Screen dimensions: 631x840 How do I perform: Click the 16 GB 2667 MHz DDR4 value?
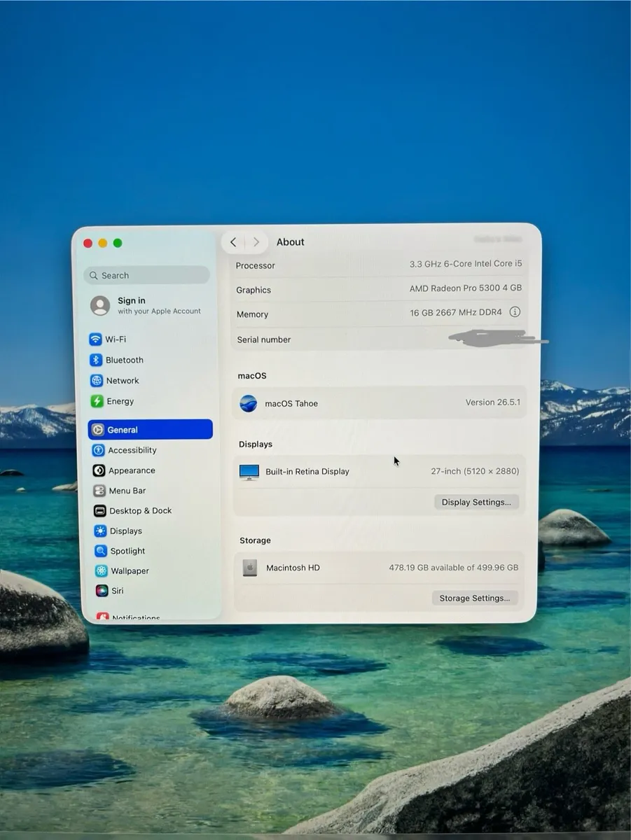tap(456, 313)
